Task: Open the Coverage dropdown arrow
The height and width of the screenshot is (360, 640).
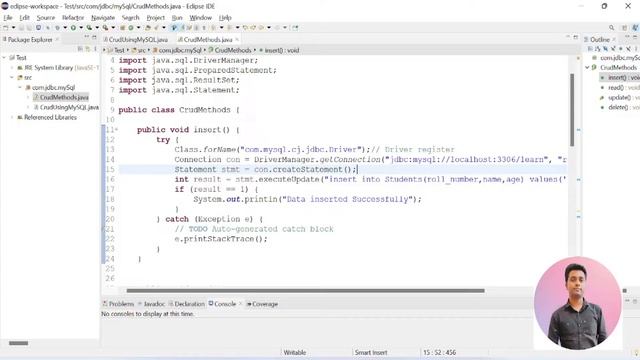Action: tap(97, 28)
